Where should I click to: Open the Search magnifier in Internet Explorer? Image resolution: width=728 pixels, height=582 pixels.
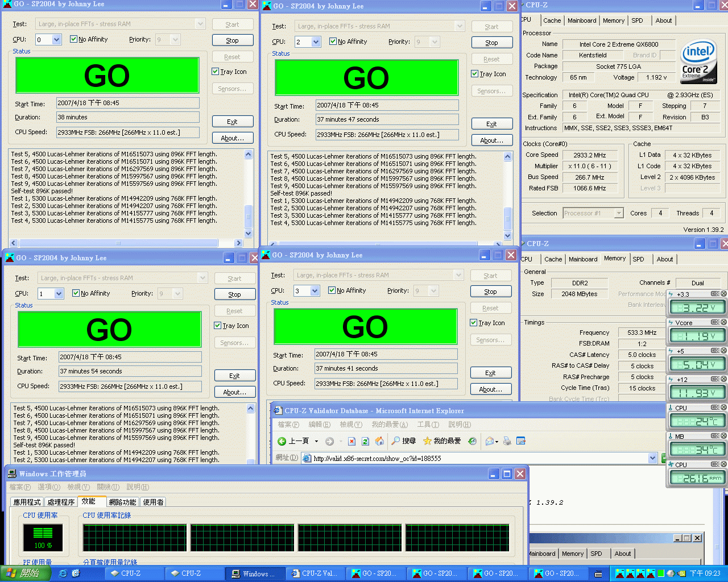pyautogui.click(x=395, y=441)
